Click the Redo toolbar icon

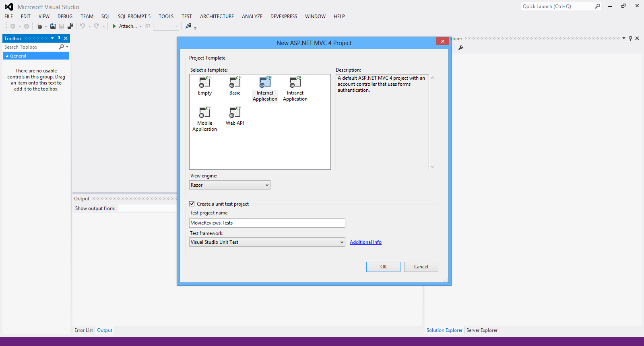tap(97, 26)
